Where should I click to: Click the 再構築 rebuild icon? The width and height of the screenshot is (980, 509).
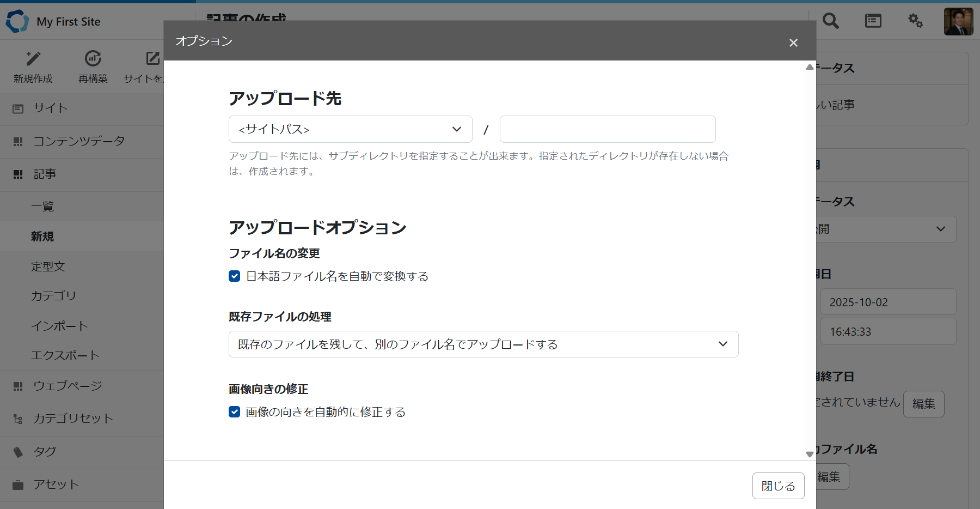[x=93, y=58]
